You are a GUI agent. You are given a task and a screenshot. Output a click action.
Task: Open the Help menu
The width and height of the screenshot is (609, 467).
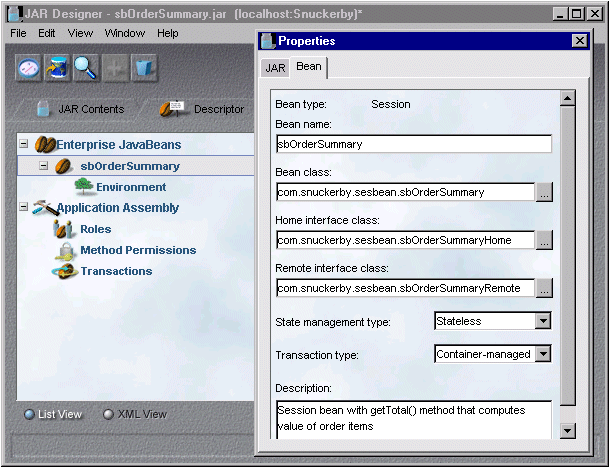pyautogui.click(x=168, y=33)
